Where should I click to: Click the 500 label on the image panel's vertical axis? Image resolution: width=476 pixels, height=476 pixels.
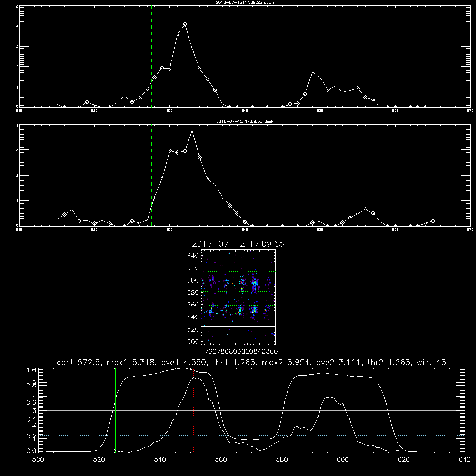(x=193, y=341)
